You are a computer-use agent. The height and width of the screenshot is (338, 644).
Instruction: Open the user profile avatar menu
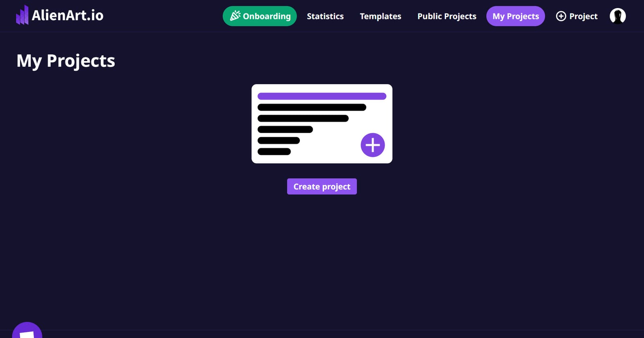click(x=617, y=16)
